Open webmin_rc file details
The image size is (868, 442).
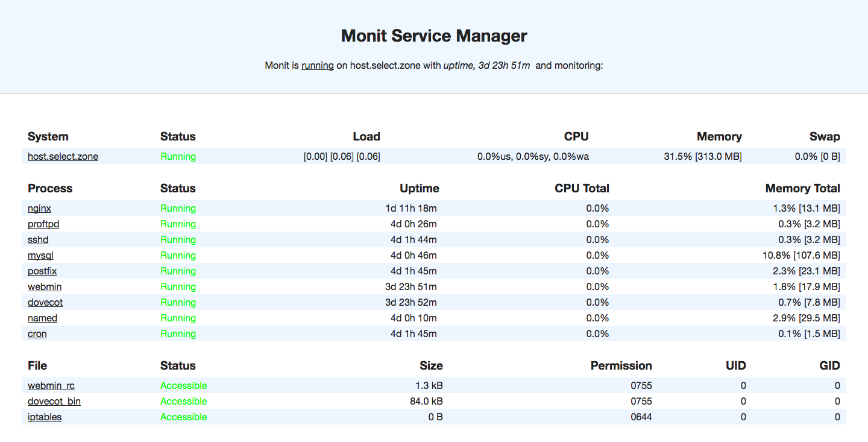click(51, 385)
